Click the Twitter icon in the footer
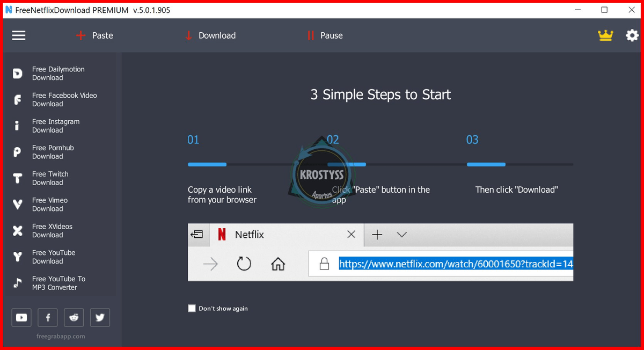The width and height of the screenshot is (644, 350). pyautogui.click(x=100, y=317)
